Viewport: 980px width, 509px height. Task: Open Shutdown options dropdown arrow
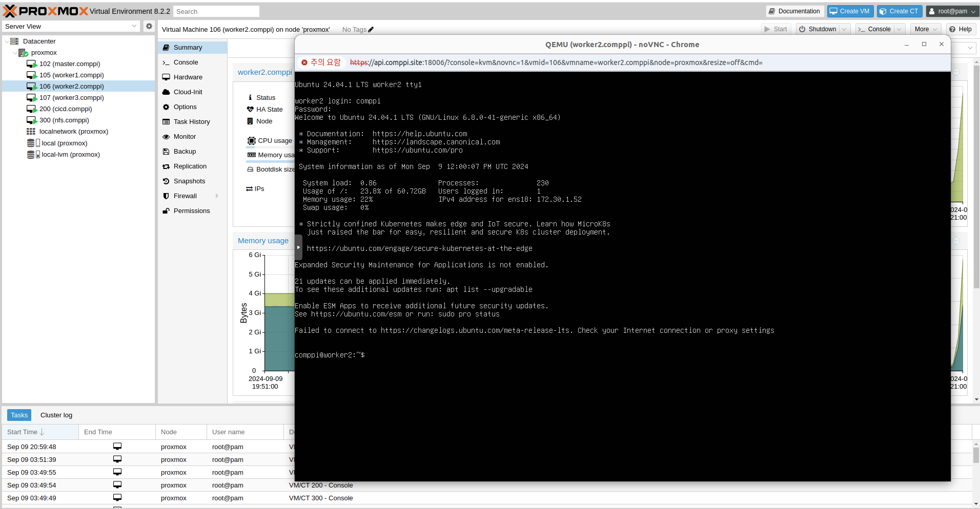(x=844, y=29)
